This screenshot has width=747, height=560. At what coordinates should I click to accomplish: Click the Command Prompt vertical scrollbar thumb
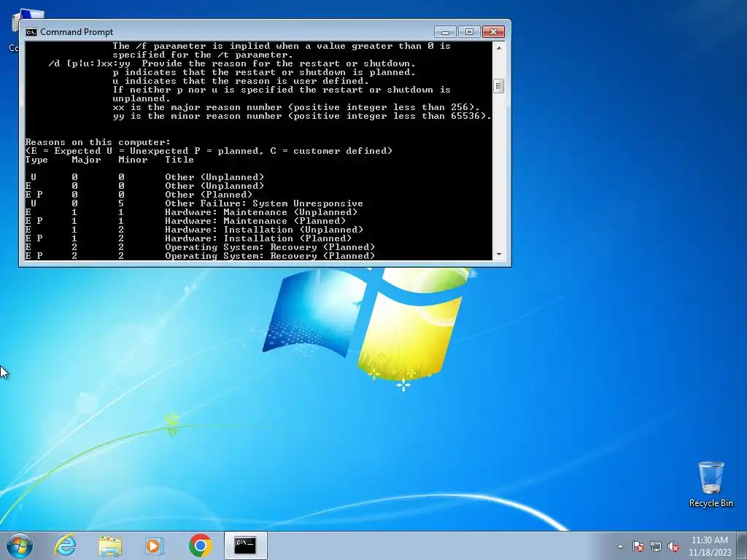click(499, 86)
